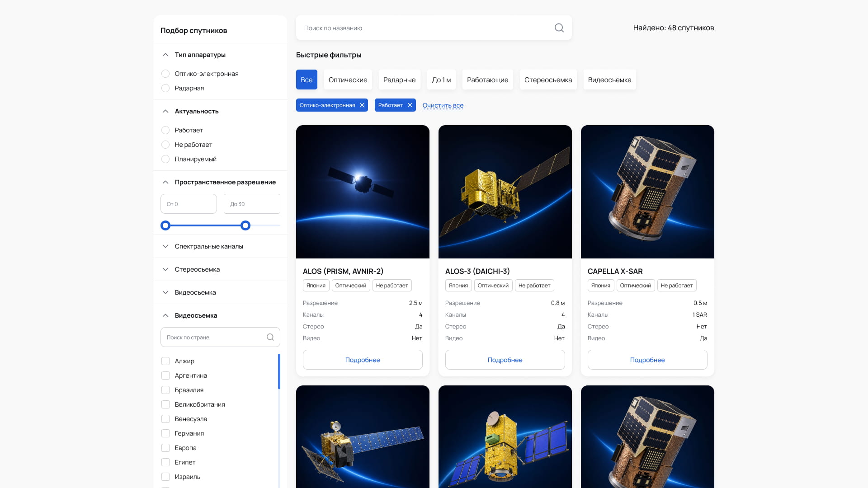The height and width of the screenshot is (488, 868).
Task: Remove the Работает filter chip
Action: pos(410,105)
